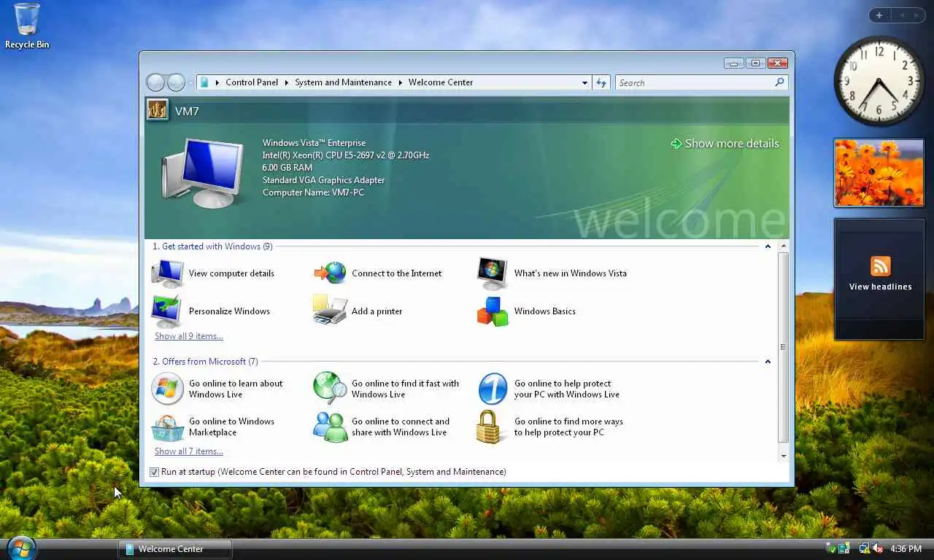
Task: Expand the arrow after Control Panel in breadcrumb
Action: click(x=287, y=82)
